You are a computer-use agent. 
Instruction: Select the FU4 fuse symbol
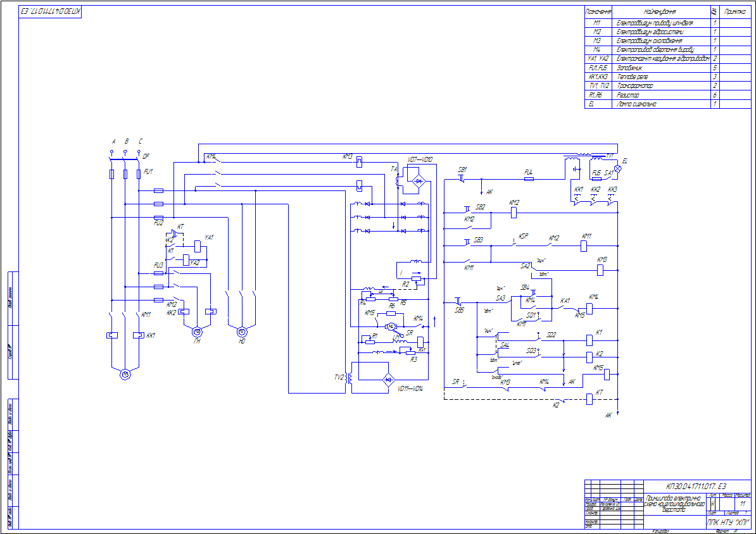coord(529,179)
